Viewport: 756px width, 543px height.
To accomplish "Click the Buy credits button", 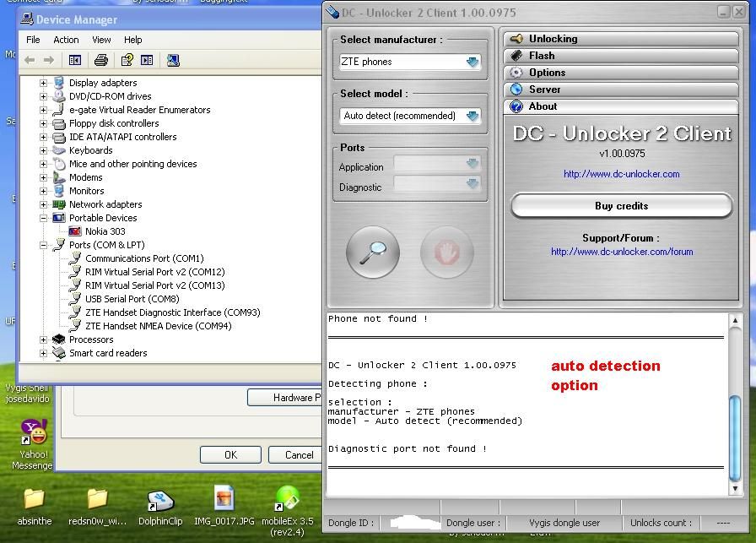I will coord(621,206).
